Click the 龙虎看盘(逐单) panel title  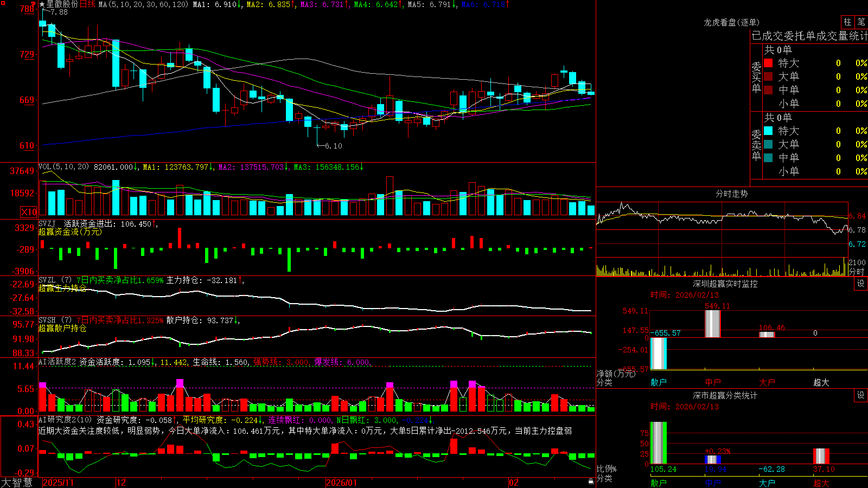731,22
